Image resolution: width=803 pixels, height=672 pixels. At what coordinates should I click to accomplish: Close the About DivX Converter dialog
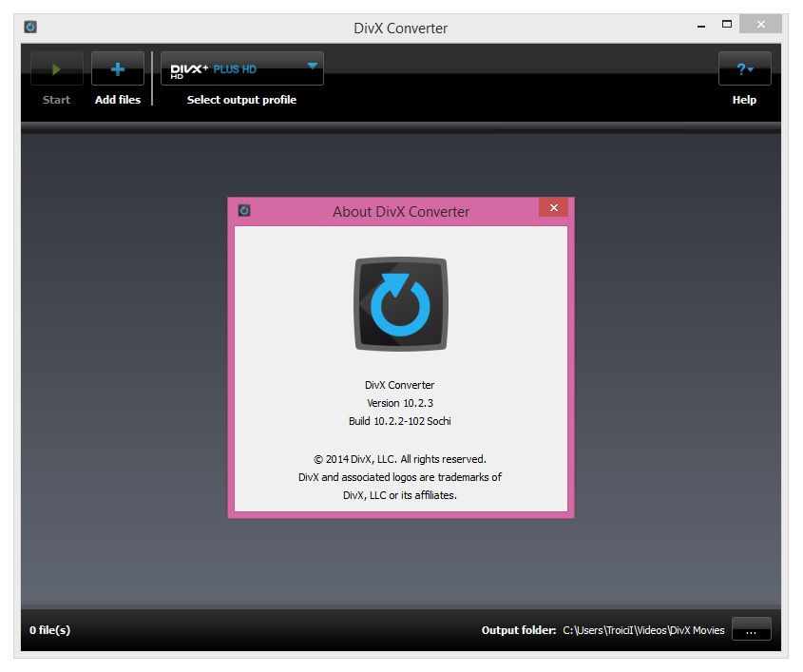[554, 207]
